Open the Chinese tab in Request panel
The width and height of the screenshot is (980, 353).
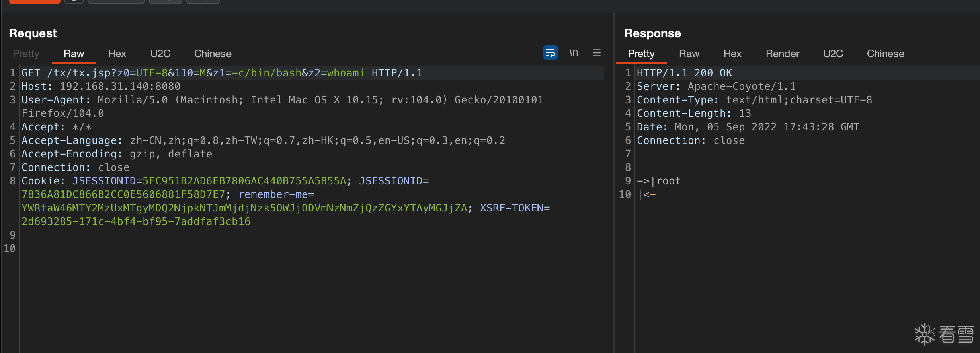tap(213, 54)
